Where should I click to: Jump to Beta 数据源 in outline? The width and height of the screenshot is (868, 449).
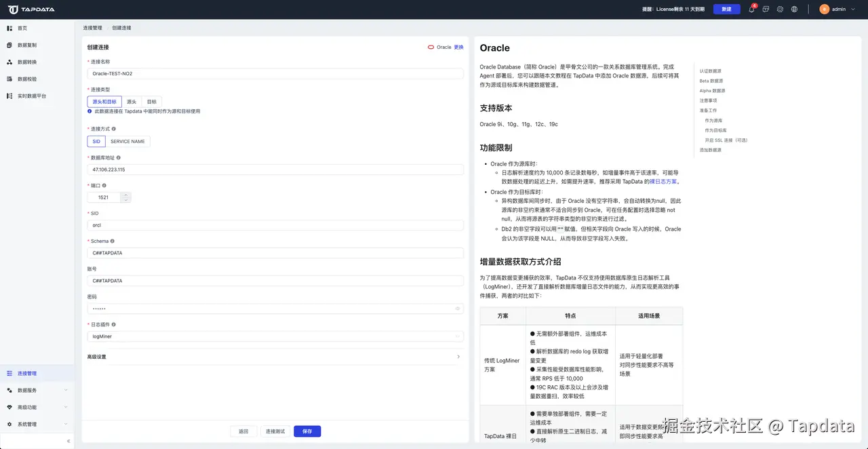[711, 81]
